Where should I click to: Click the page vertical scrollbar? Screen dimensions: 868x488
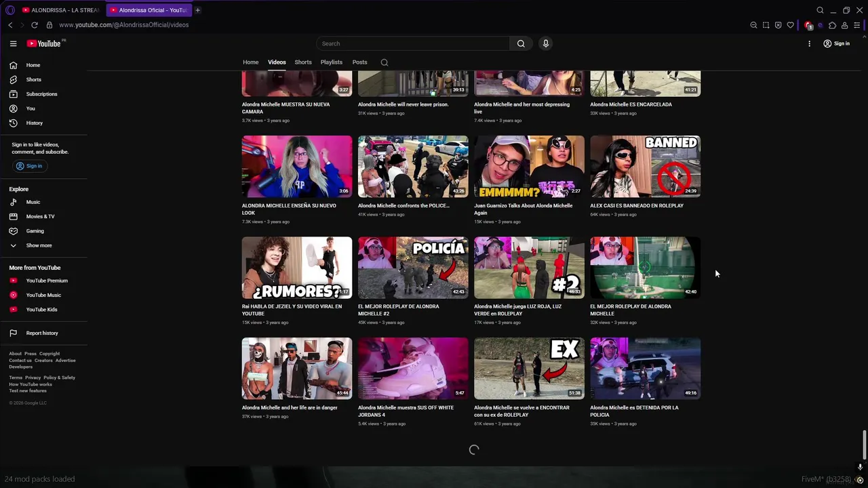(x=863, y=444)
